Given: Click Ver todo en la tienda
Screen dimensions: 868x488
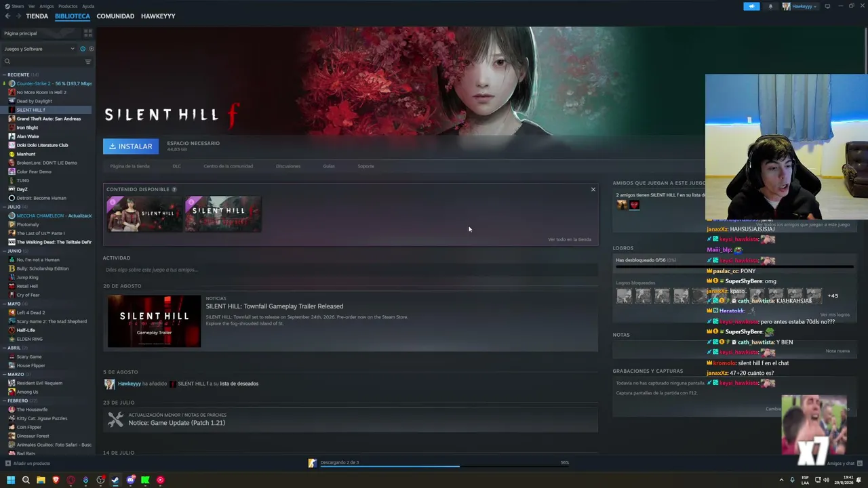Looking at the screenshot, I should (570, 239).
